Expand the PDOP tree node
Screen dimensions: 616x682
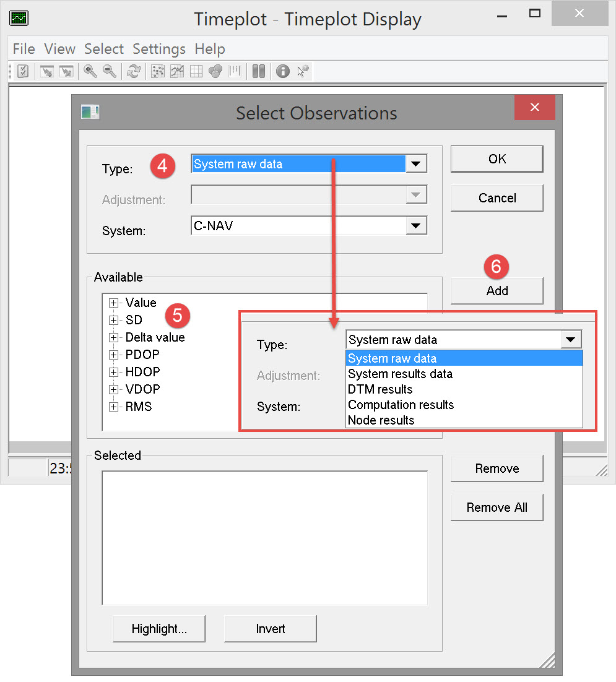(113, 355)
